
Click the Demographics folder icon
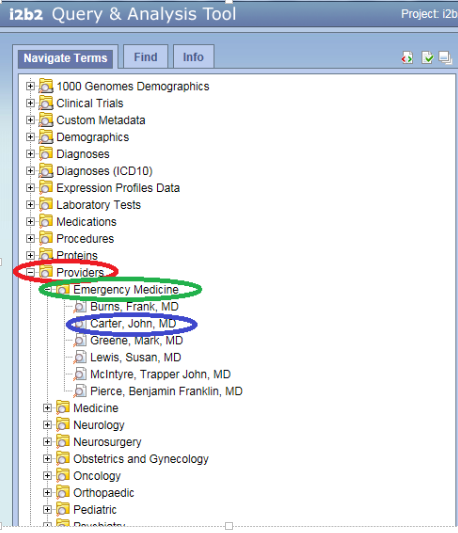tap(46, 137)
